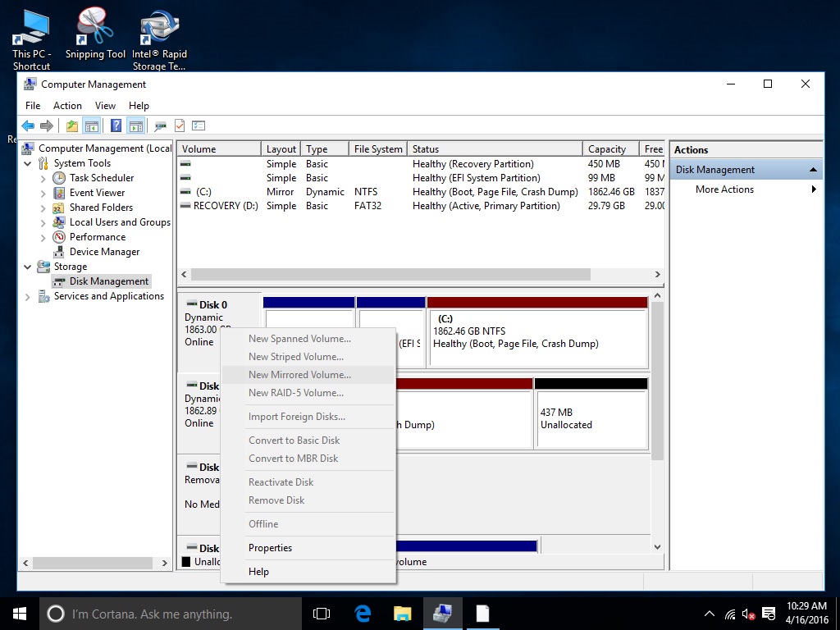Click the blue question mark Help icon
The image size is (840, 630).
coord(116,126)
